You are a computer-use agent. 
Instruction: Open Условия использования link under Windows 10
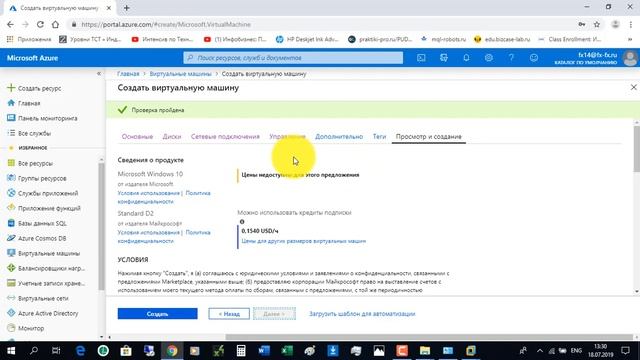149,193
